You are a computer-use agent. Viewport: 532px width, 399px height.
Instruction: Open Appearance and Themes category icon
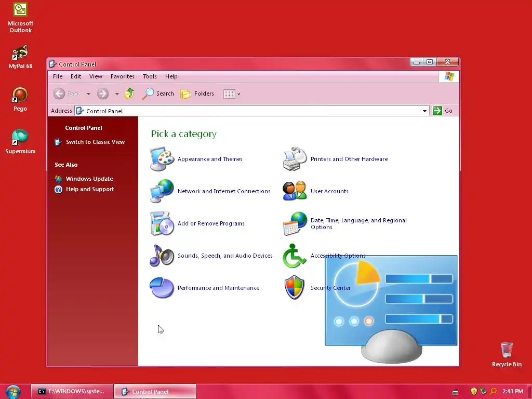click(x=162, y=159)
